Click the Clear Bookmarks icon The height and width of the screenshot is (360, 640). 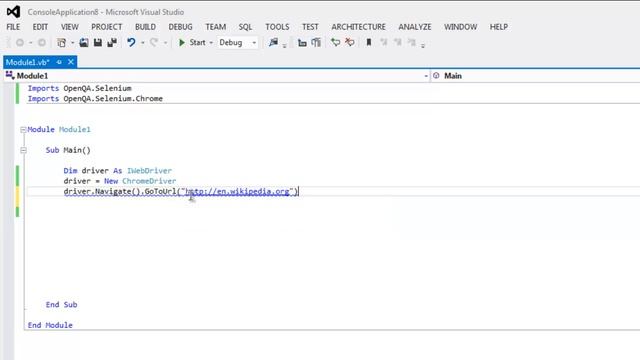(x=411, y=42)
